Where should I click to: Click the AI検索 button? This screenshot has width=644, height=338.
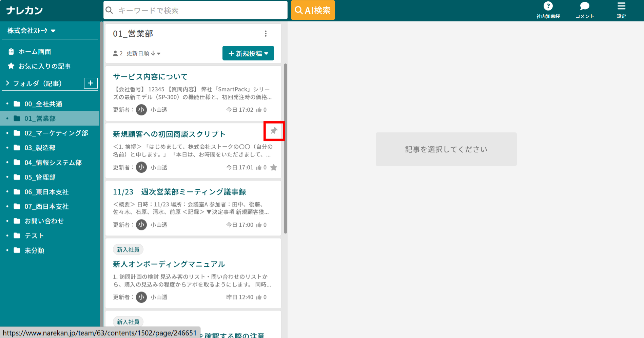312,10
